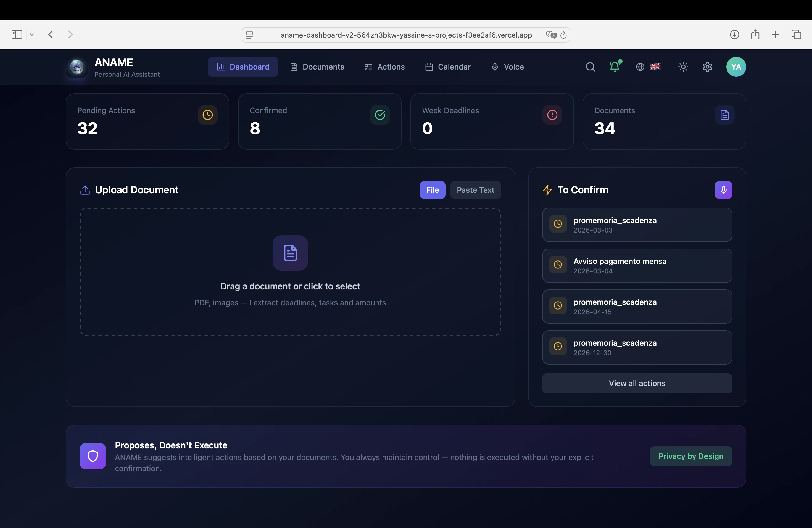The height and width of the screenshot is (528, 812).
Task: Toggle light theme with sun icon
Action: point(683,67)
